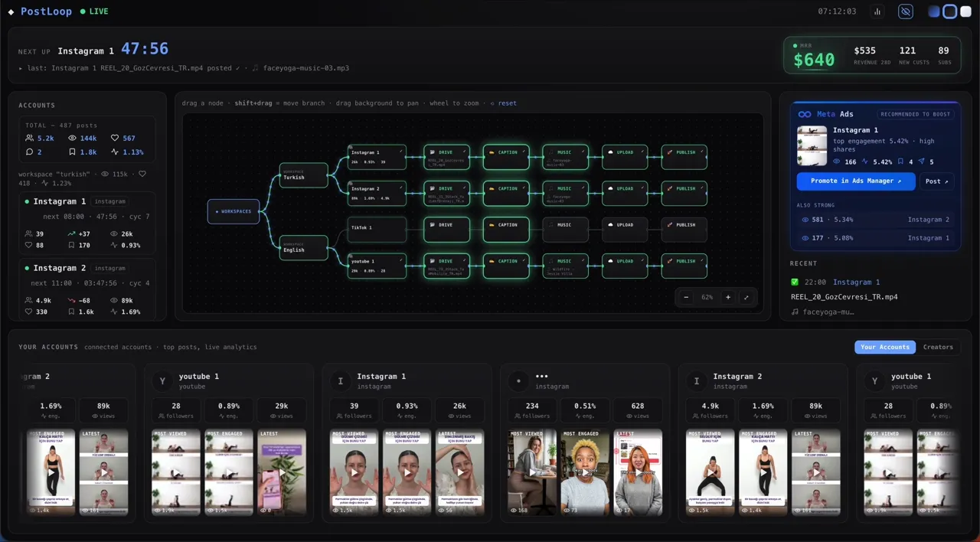
Task: Switch to the Your Accounts tab
Action: click(884, 347)
